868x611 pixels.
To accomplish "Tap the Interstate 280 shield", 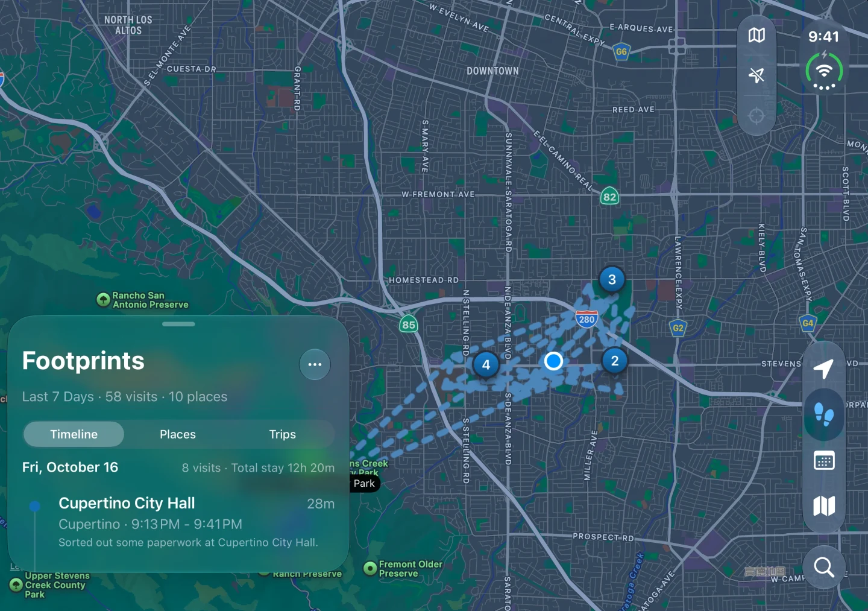I will click(587, 318).
